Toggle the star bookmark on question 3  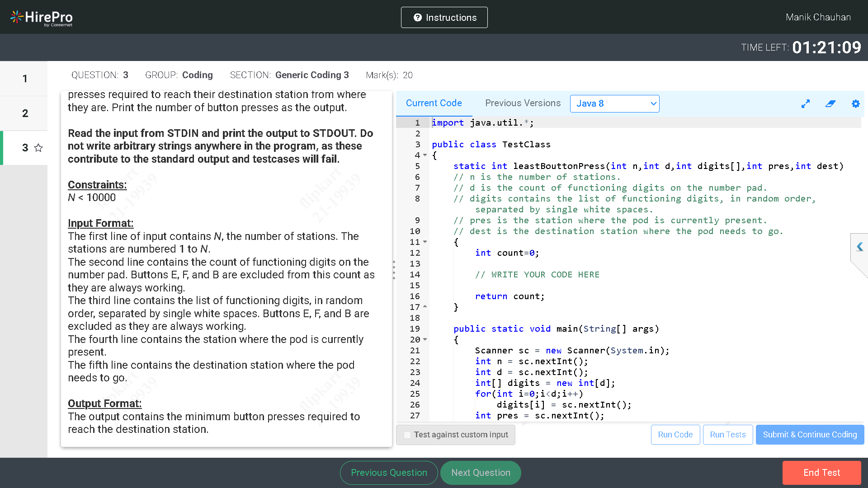[38, 148]
